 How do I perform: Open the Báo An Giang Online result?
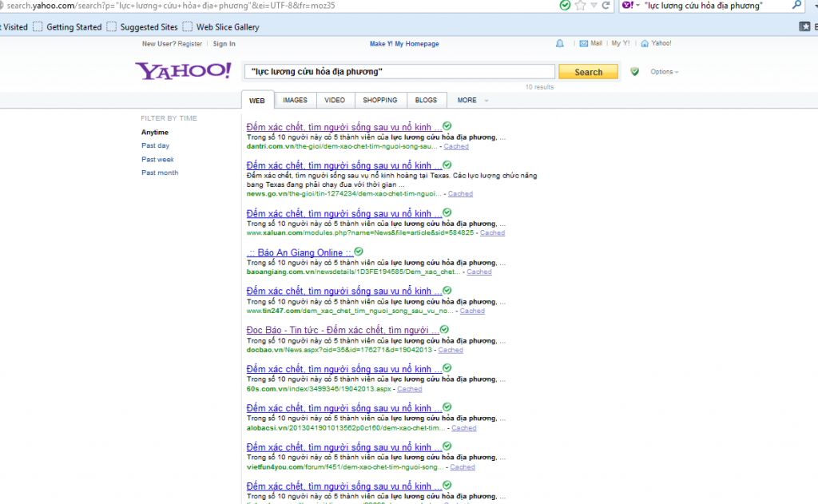pos(300,252)
